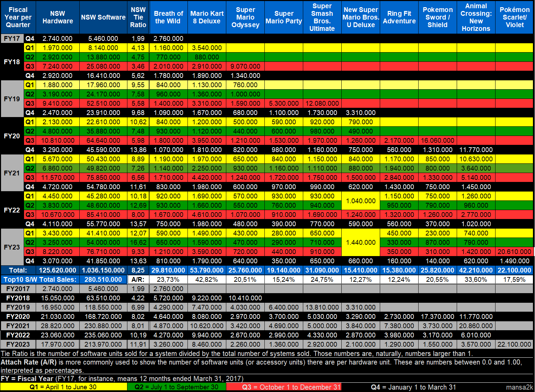
Task: Select the FY23 fiscal year label
Action: (12, 247)
